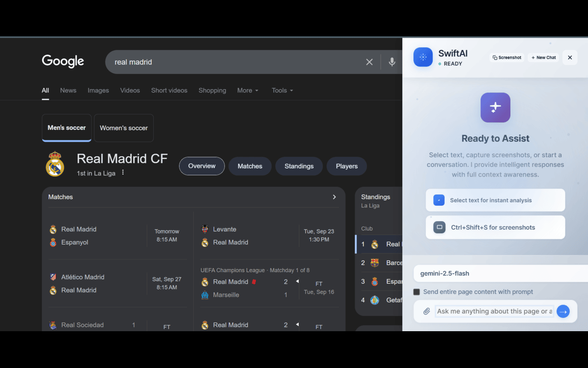This screenshot has height=368, width=588.
Task: Click the Marseille crest in Matches
Action: click(x=205, y=295)
